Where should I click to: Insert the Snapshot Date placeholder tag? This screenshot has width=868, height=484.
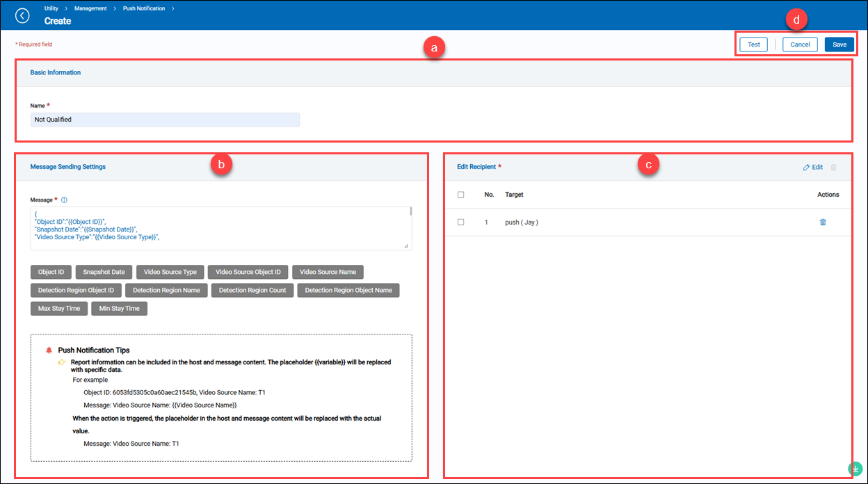click(x=104, y=272)
